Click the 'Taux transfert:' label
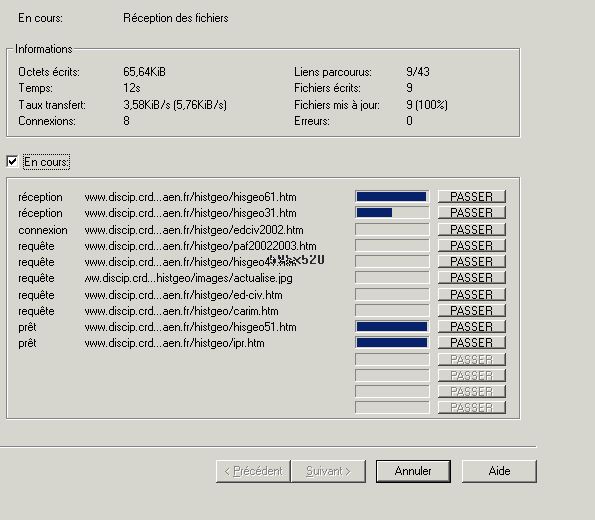This screenshot has width=595, height=520. 52,105
